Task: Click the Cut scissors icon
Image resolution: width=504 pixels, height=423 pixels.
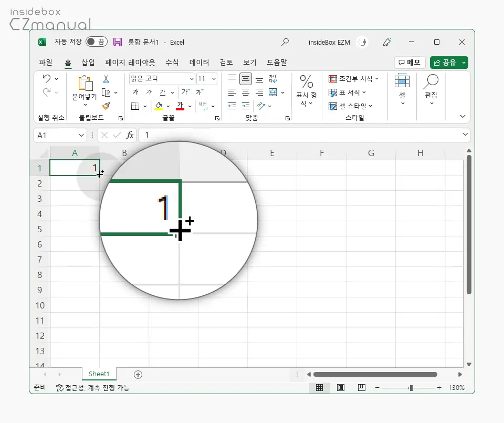Action: click(106, 79)
